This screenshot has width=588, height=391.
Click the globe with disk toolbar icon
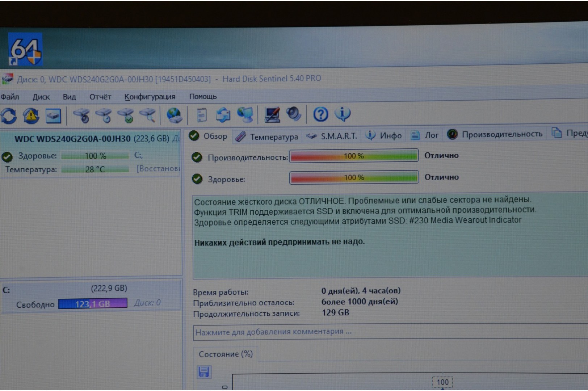[175, 115]
